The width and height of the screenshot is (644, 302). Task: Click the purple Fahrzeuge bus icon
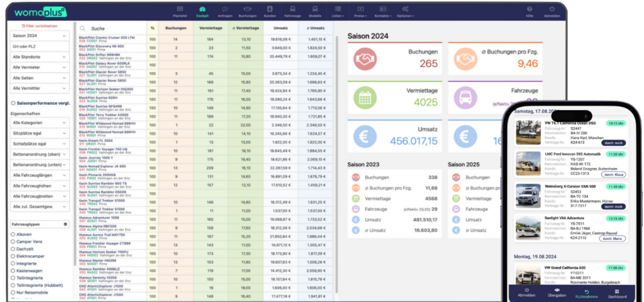tap(465, 98)
